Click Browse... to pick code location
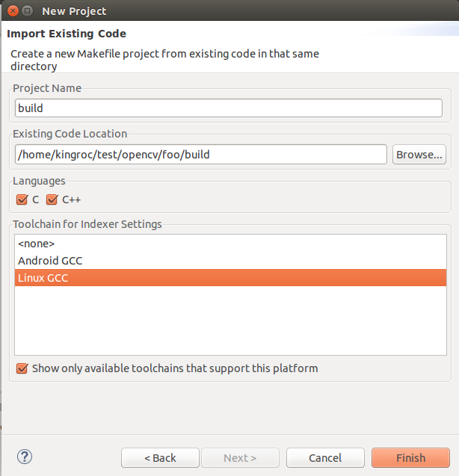The width and height of the screenshot is (459, 476). pyautogui.click(x=419, y=155)
